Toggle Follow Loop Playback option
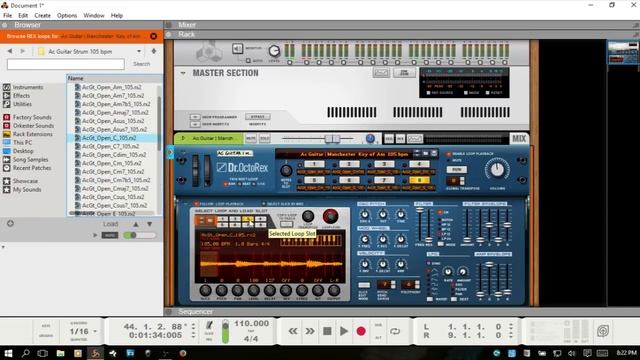Screen dimensions: 640x360 click(196, 203)
